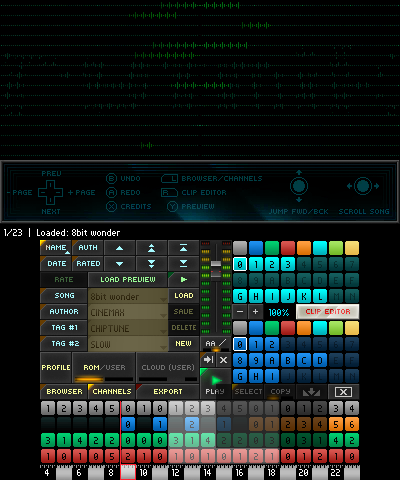Image resolution: width=400 pixels, height=480 pixels.
Task: Click the TAG #2 field label
Action: click(x=64, y=344)
